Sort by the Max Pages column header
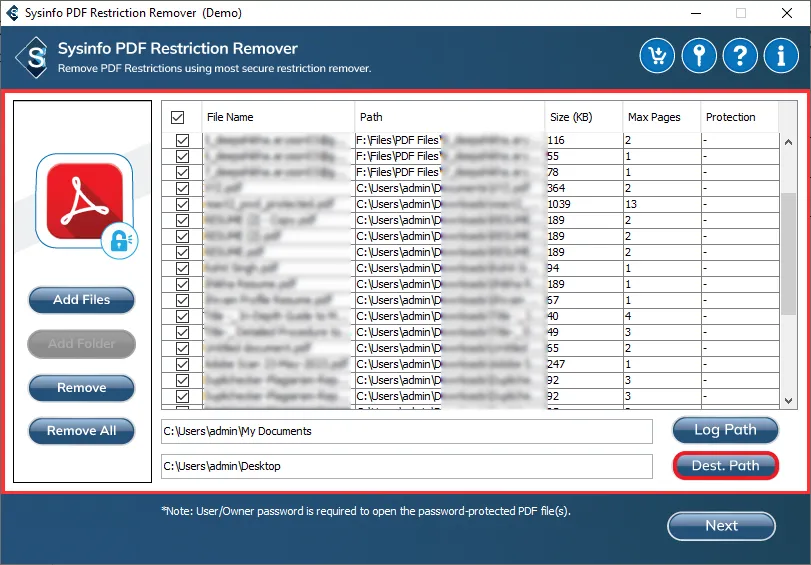The image size is (811, 565). tap(662, 117)
